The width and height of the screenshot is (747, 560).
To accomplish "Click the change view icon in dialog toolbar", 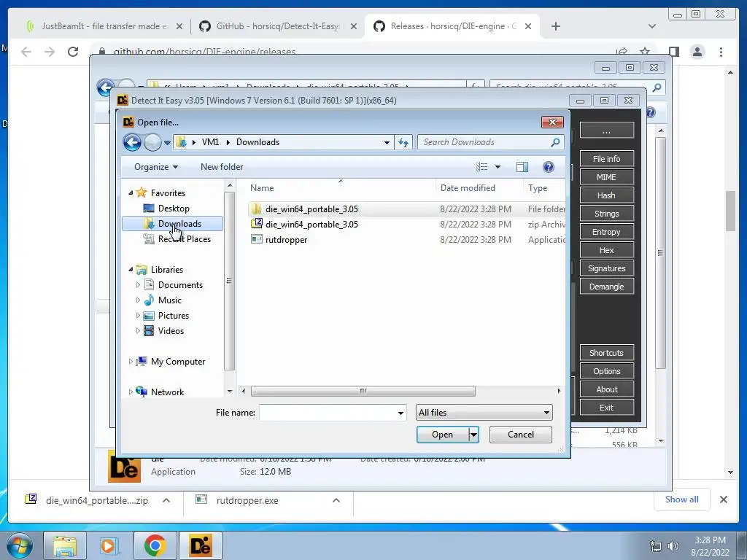I will [481, 167].
